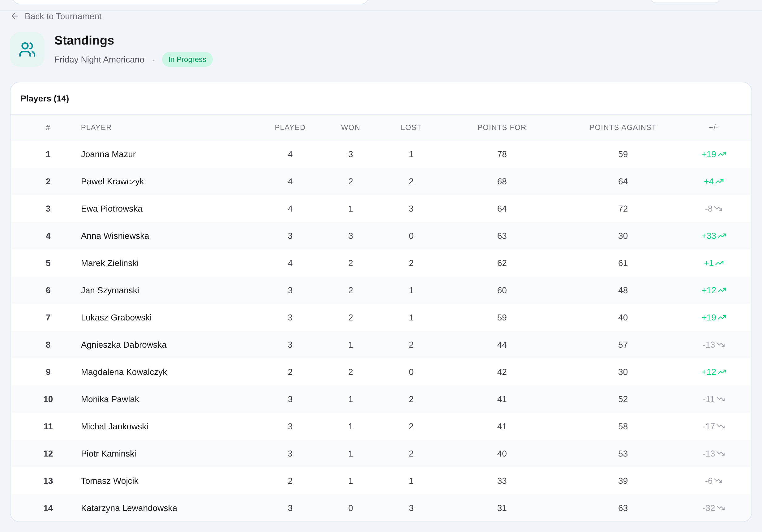Click trending down icon in Tomasz Wojcik row
The height and width of the screenshot is (532, 762).
click(x=718, y=481)
